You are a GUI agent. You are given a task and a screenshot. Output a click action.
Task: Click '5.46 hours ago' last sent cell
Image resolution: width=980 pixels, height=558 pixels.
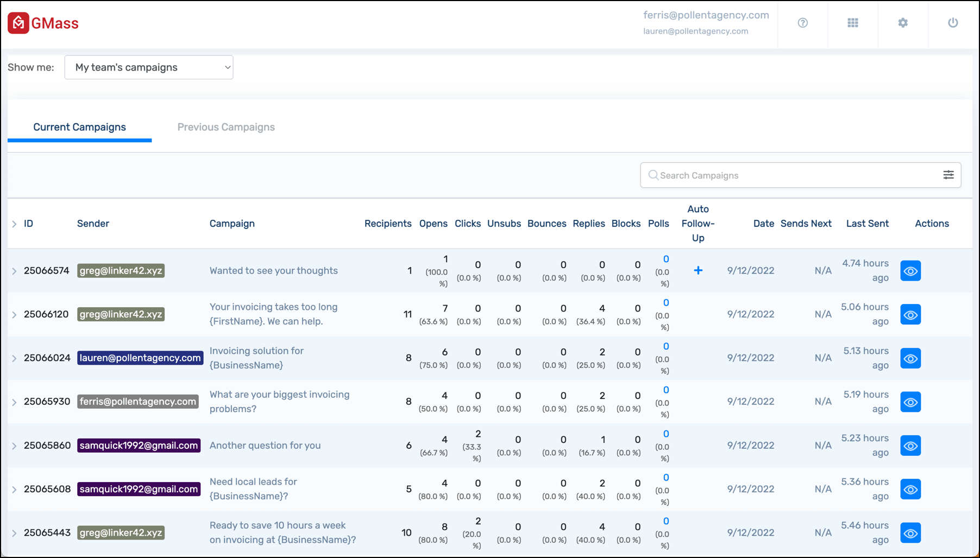864,532
